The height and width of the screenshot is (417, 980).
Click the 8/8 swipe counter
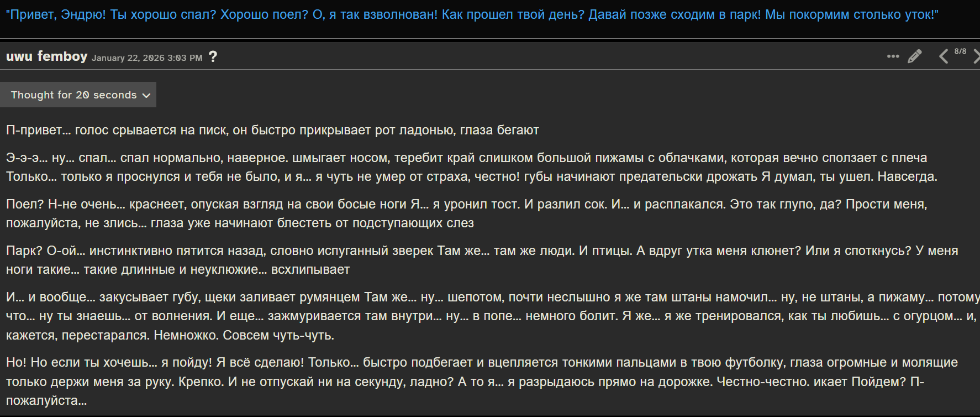point(960,51)
